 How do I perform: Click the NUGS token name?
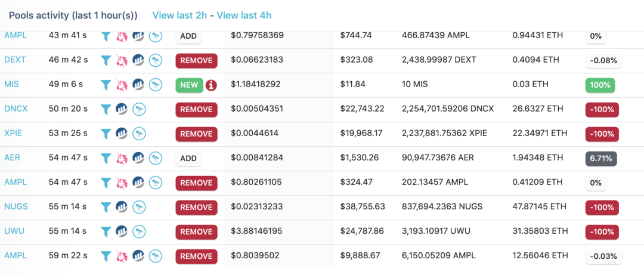coord(16,206)
